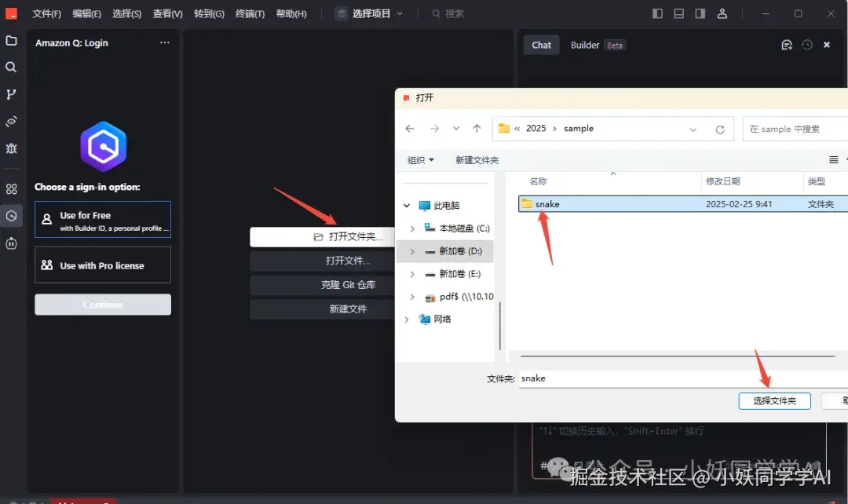
Task: Open the 转到(G) menu
Action: [x=209, y=13]
